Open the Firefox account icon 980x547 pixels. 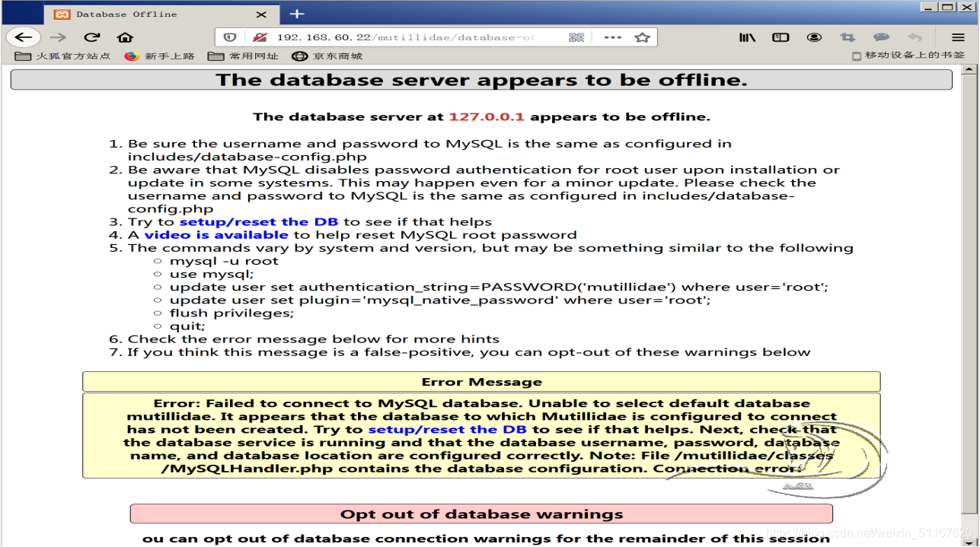pos(814,37)
